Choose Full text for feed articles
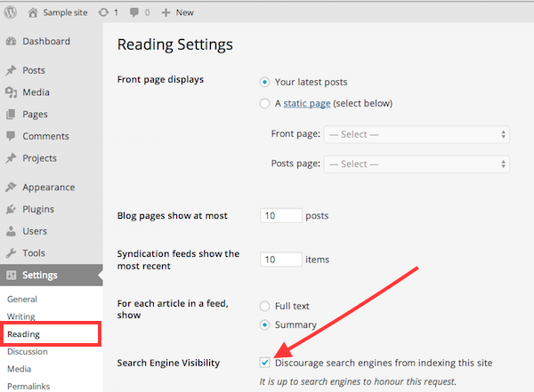Viewport: 534px width, 392px height. (x=265, y=306)
